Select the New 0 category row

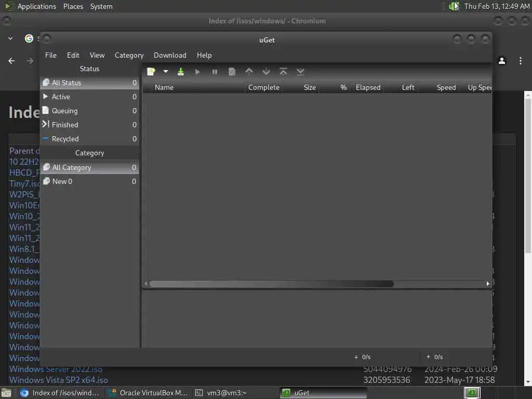point(89,181)
